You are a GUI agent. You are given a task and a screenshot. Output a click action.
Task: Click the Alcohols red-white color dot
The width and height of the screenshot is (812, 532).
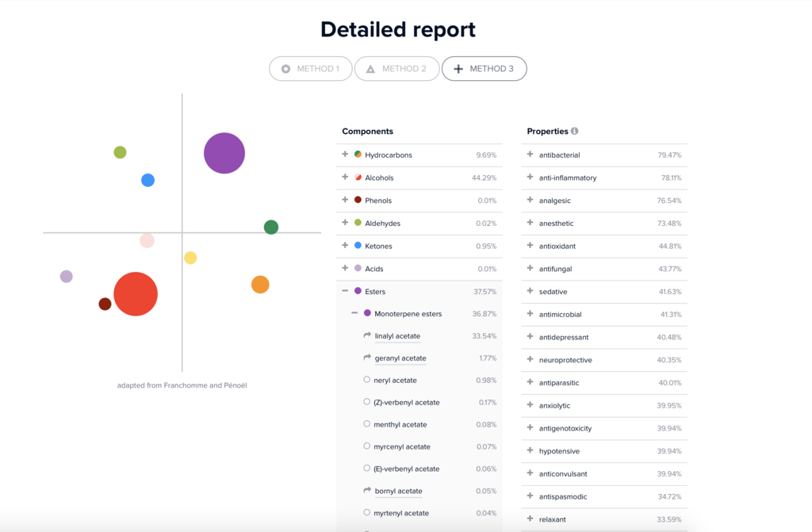[358, 177]
